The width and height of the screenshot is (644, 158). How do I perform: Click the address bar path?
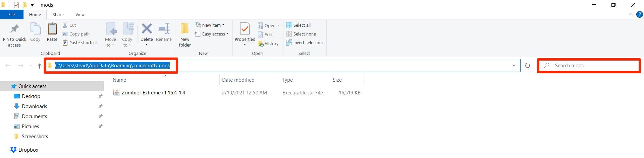(112, 66)
